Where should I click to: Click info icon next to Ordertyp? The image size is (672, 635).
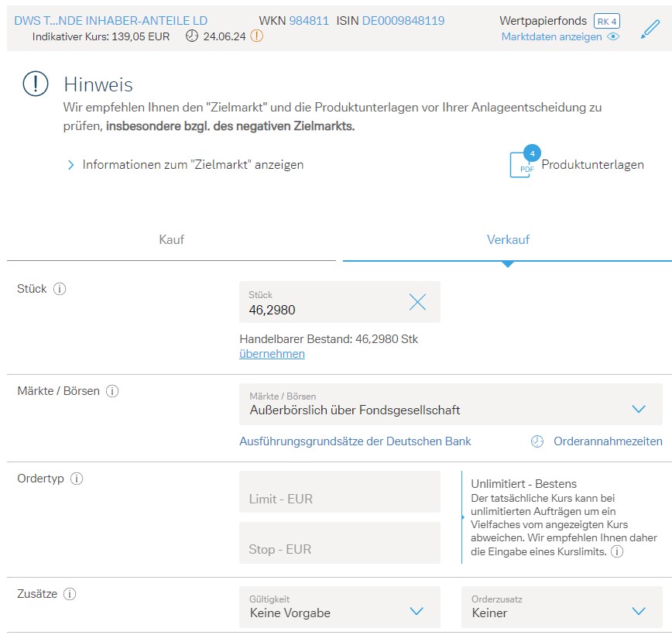pos(77,479)
